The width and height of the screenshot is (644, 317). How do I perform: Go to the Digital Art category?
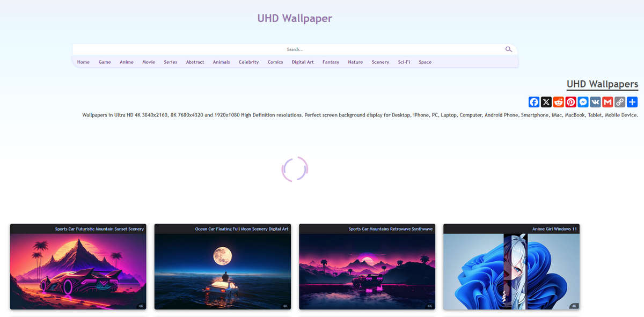[303, 62]
